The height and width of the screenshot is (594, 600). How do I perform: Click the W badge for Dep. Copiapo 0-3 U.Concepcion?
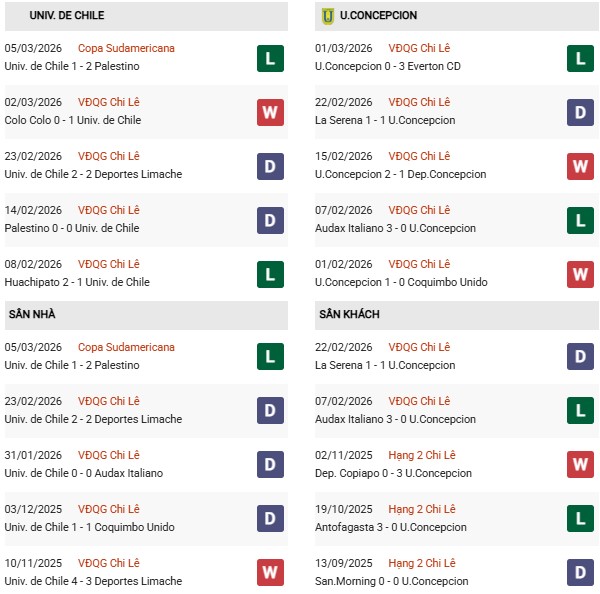point(580,465)
